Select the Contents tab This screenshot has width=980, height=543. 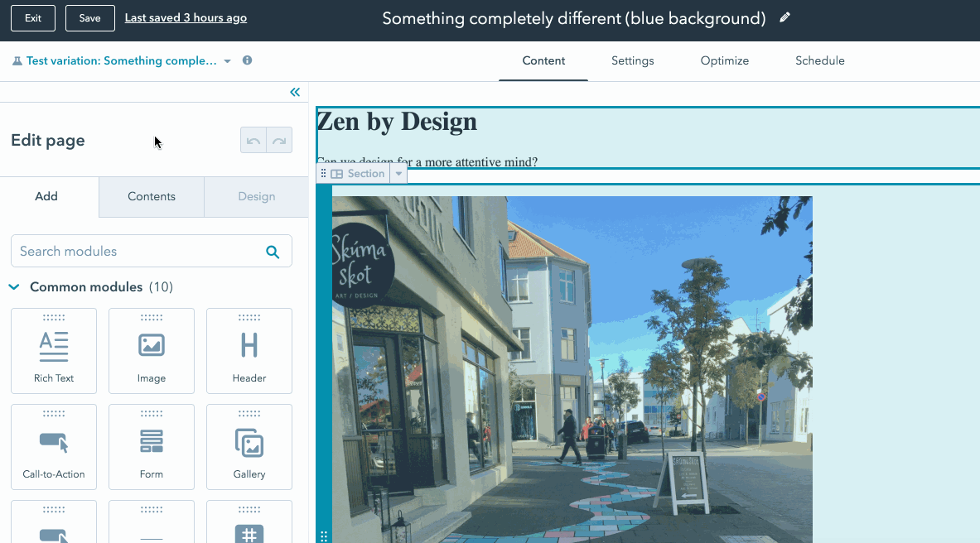click(152, 196)
